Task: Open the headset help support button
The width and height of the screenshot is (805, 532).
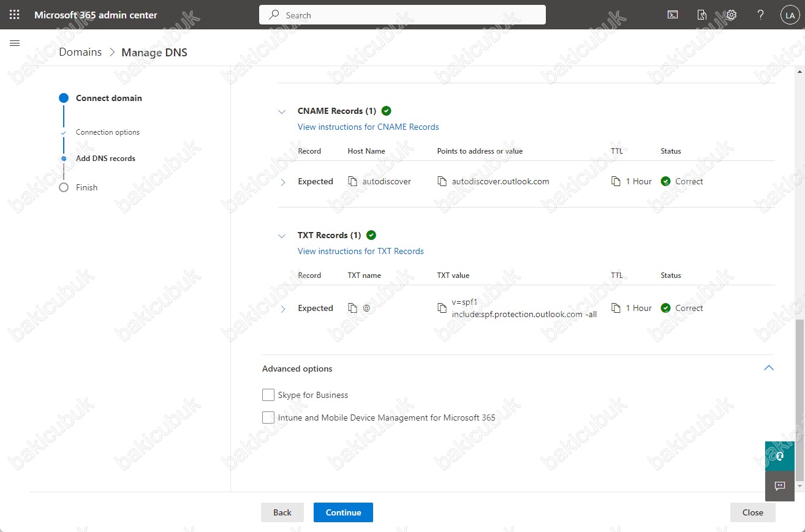Action: click(x=780, y=456)
